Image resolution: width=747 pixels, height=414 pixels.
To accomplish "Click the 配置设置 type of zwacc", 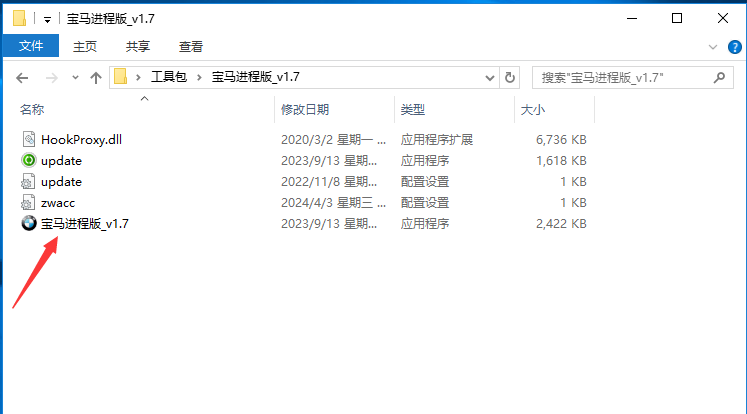I will [x=425, y=202].
